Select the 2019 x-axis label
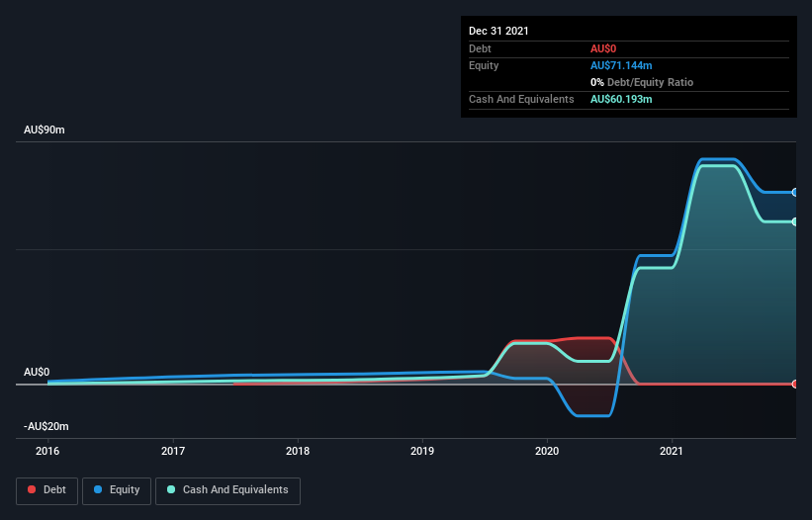 (x=422, y=451)
